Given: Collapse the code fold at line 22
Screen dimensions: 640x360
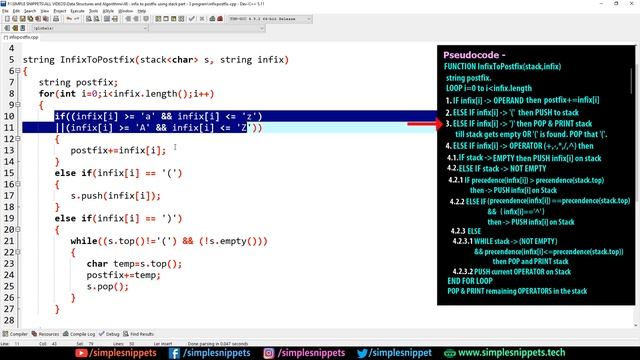Looking at the screenshot, I should click(18, 252).
